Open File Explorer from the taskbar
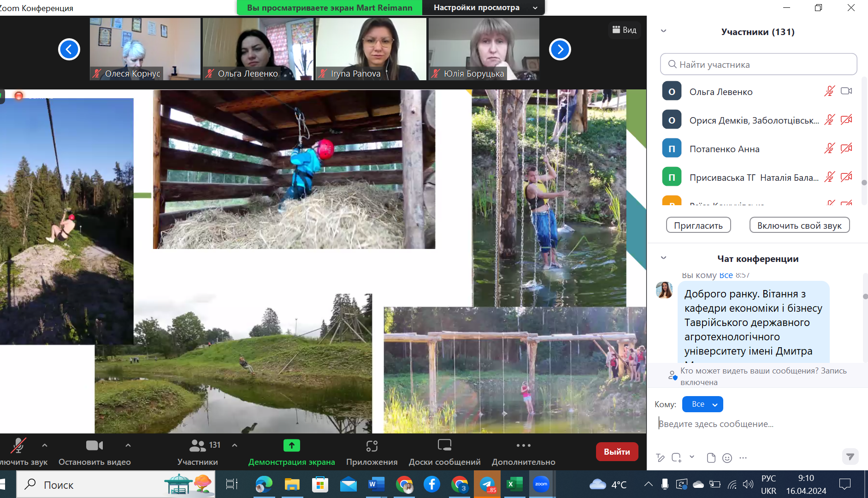868x498 pixels. [x=292, y=484]
